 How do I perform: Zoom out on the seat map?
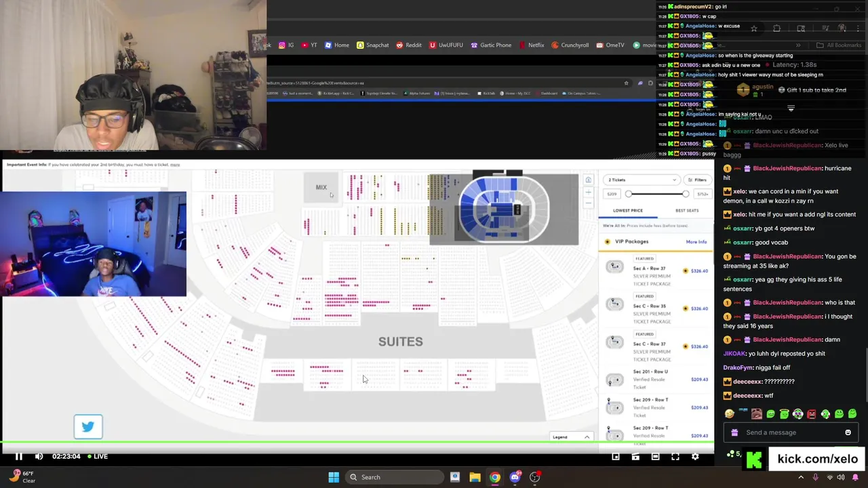tap(589, 205)
